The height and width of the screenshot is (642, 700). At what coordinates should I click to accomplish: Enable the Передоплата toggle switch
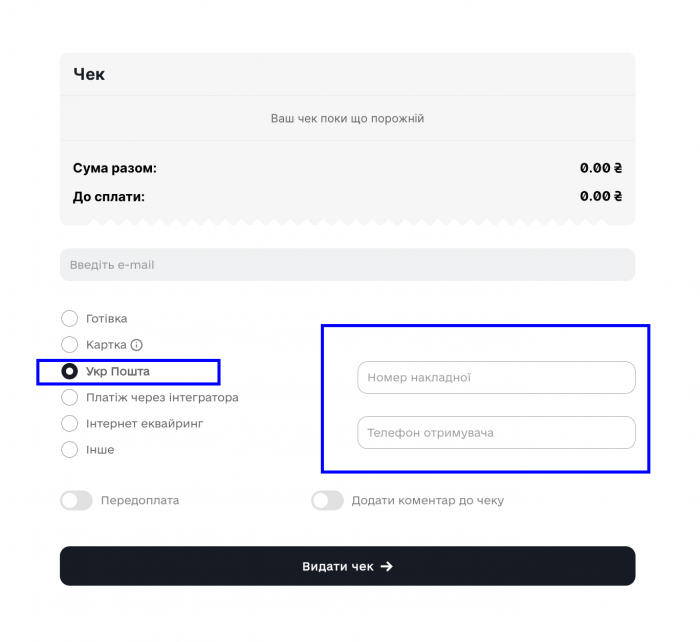click(x=76, y=501)
